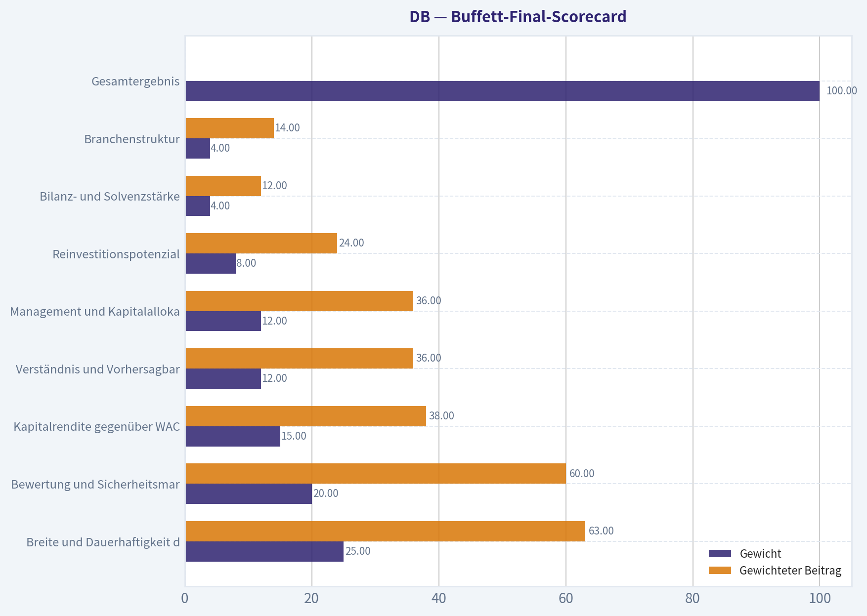Click the Reinvestitionspotenzial label
867x616 pixels.
116,254
